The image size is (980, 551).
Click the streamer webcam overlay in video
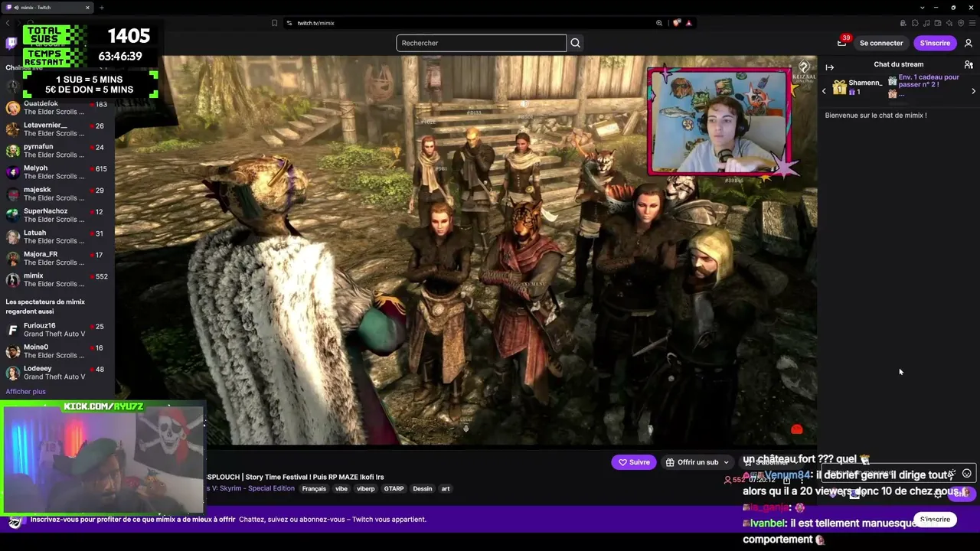click(718, 122)
